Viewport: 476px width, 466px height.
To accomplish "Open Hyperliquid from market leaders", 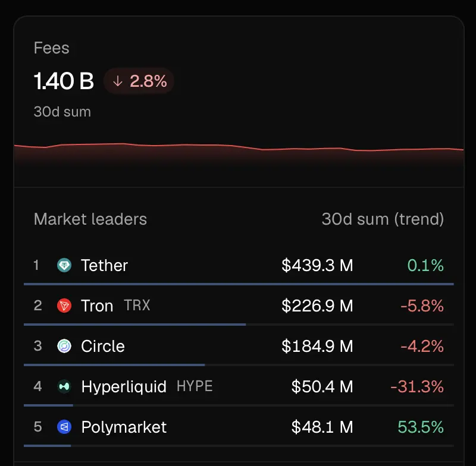I will [x=124, y=386].
